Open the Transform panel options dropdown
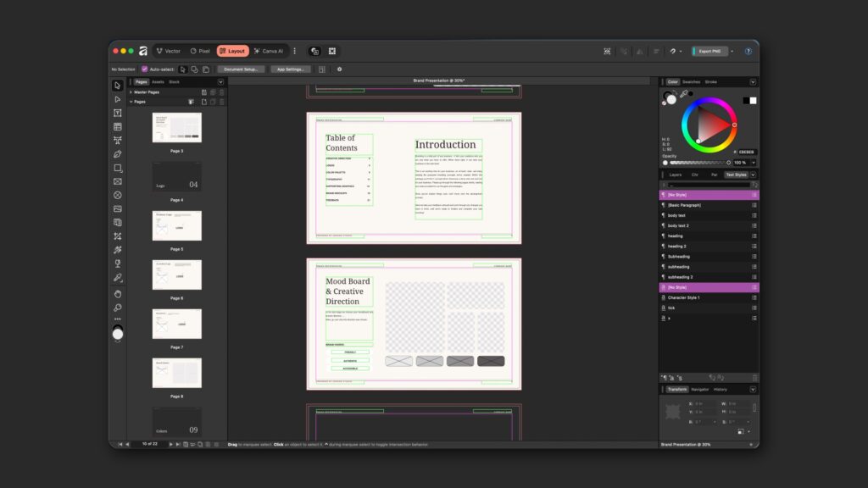 pyautogui.click(x=753, y=390)
